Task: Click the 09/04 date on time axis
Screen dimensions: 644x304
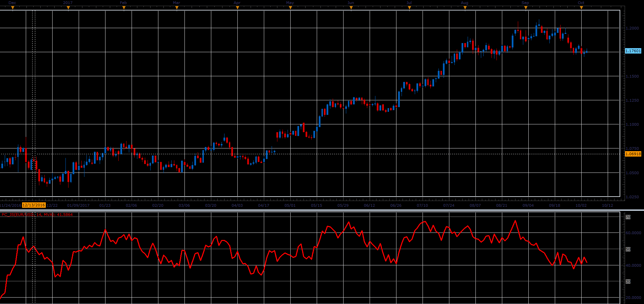Action: [x=528, y=205]
